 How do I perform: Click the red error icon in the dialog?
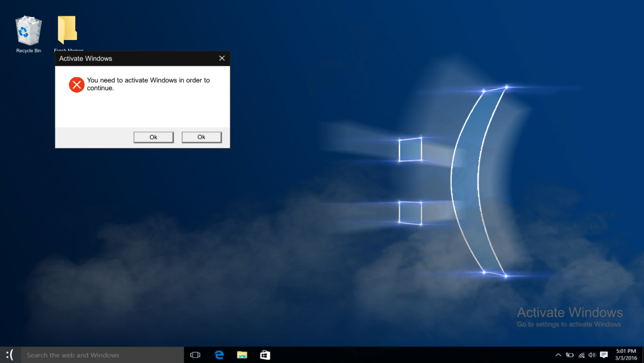[76, 85]
